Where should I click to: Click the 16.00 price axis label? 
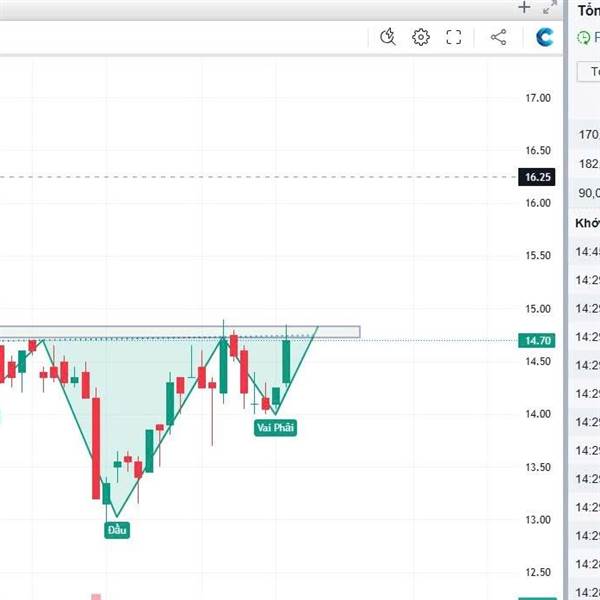[538, 203]
